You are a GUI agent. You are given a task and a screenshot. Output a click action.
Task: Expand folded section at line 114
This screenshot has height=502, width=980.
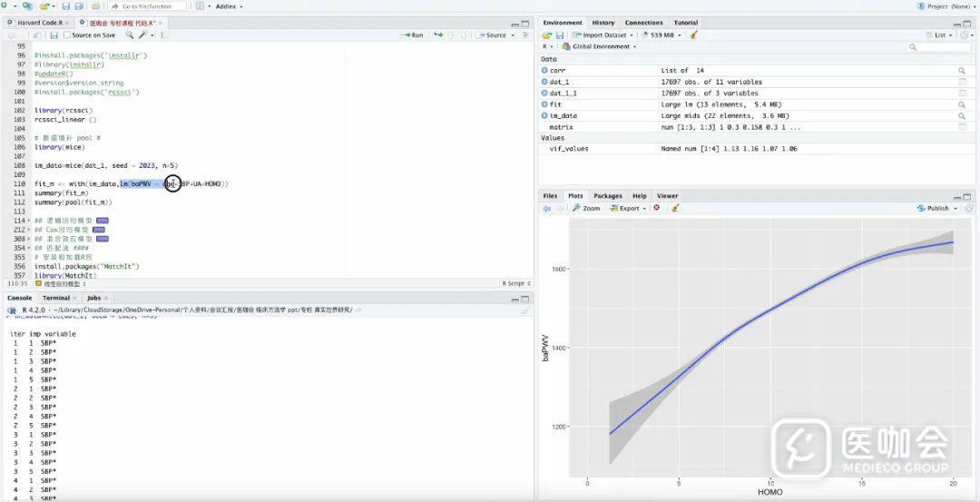31,221
